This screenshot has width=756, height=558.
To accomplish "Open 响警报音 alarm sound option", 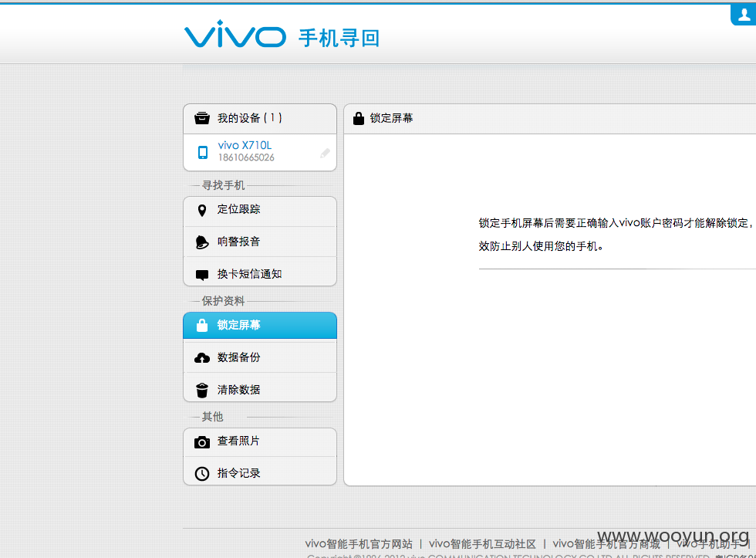I will click(x=260, y=242).
